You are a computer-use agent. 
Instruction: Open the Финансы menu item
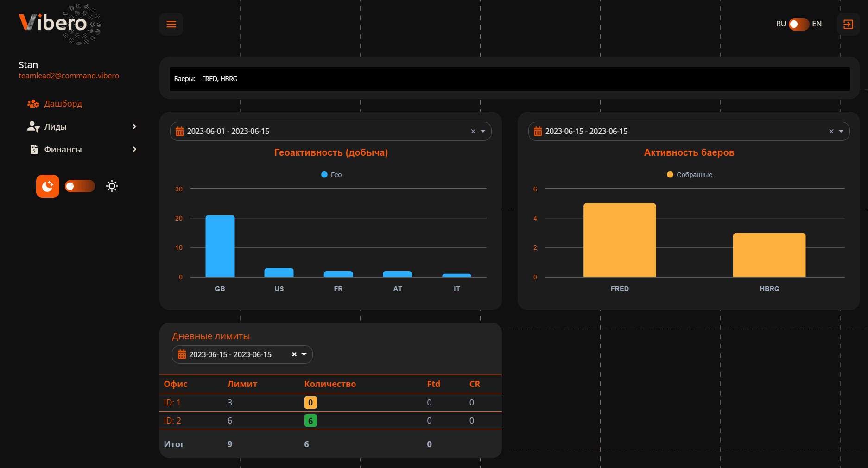(x=63, y=149)
